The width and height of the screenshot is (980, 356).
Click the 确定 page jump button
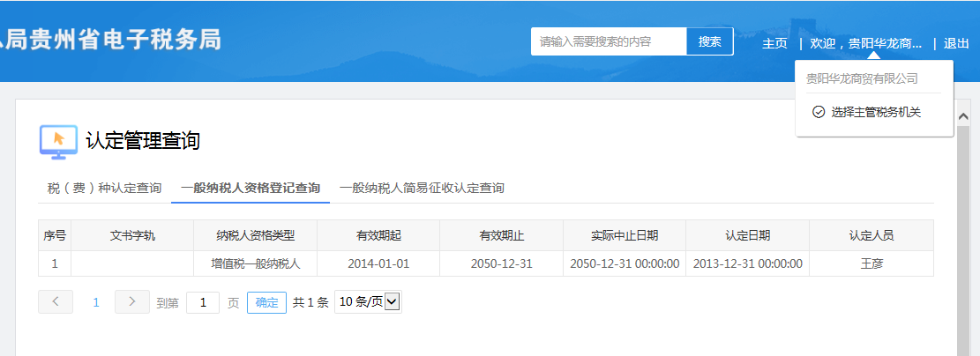point(266,302)
